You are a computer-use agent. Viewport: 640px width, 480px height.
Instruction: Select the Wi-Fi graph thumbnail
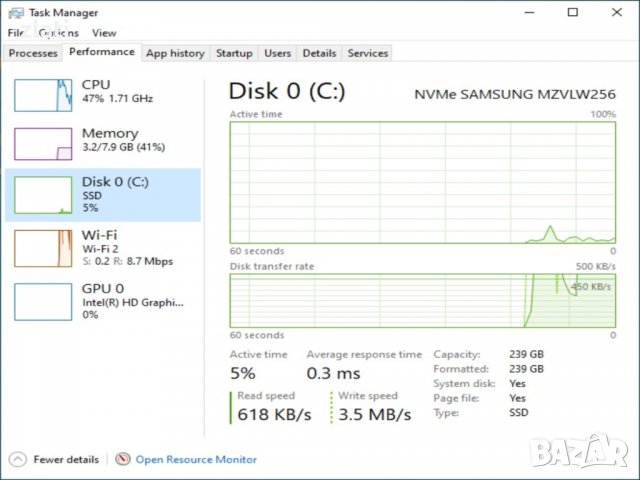[43, 247]
